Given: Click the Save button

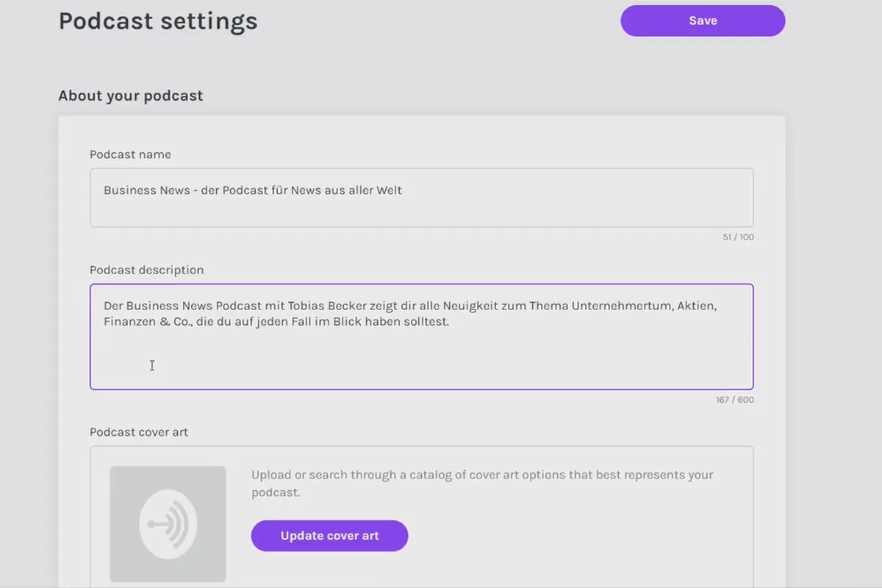Looking at the screenshot, I should [703, 21].
